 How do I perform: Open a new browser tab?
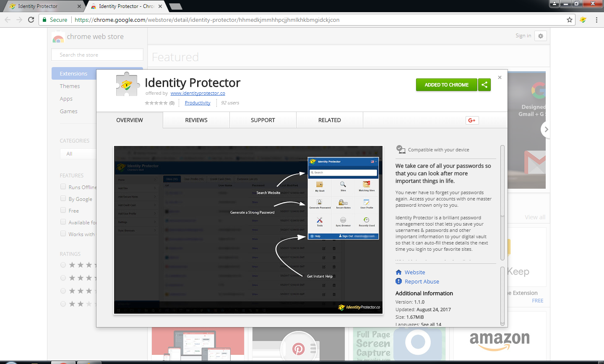pyautogui.click(x=175, y=6)
